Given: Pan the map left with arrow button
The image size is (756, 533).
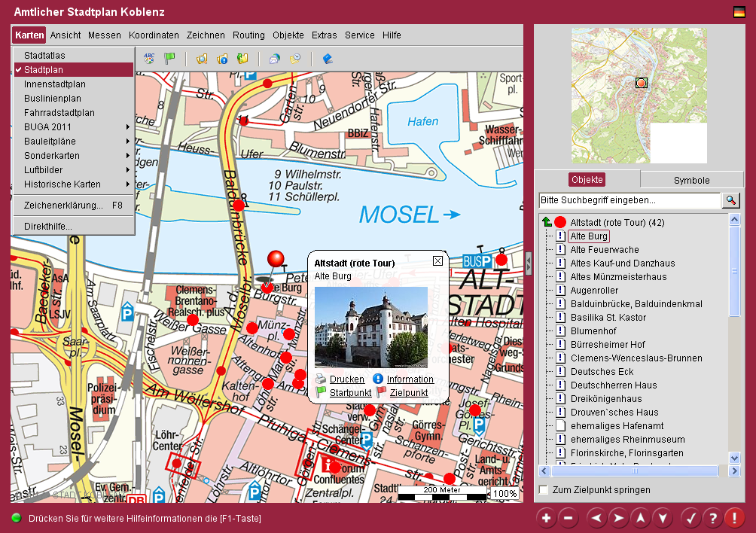Looking at the screenshot, I should click(x=596, y=518).
